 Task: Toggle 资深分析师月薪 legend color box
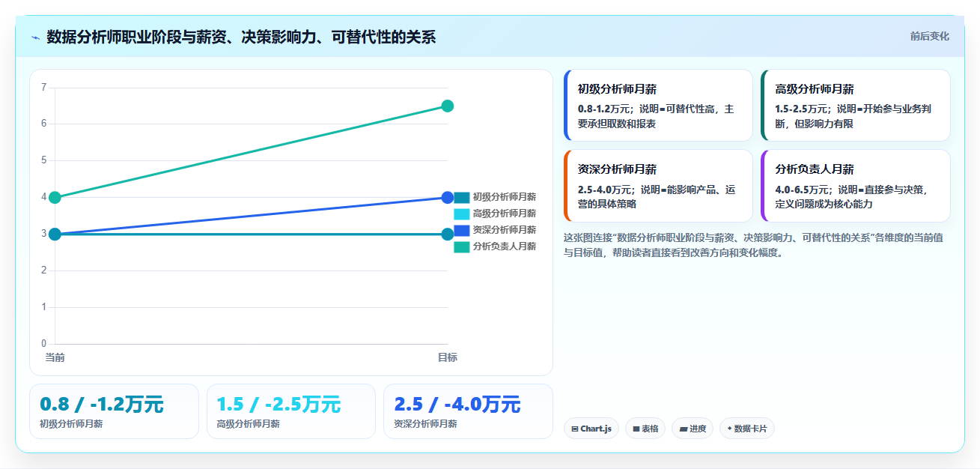click(462, 230)
